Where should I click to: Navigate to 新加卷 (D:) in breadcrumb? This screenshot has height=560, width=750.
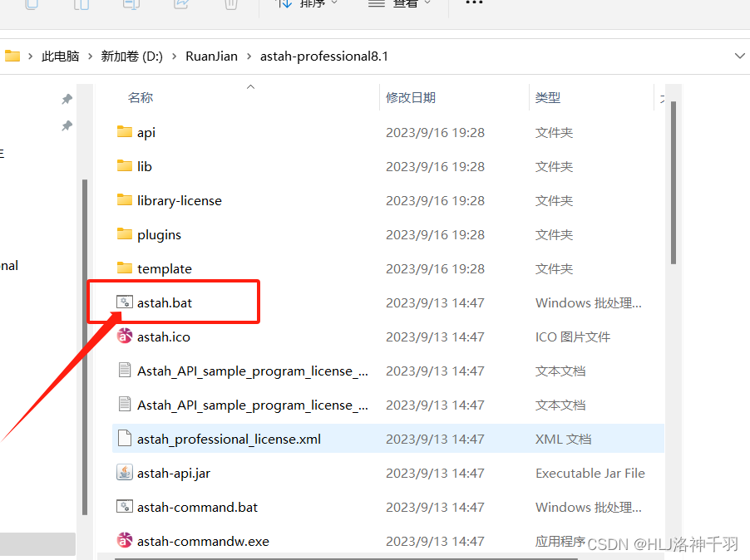[131, 56]
